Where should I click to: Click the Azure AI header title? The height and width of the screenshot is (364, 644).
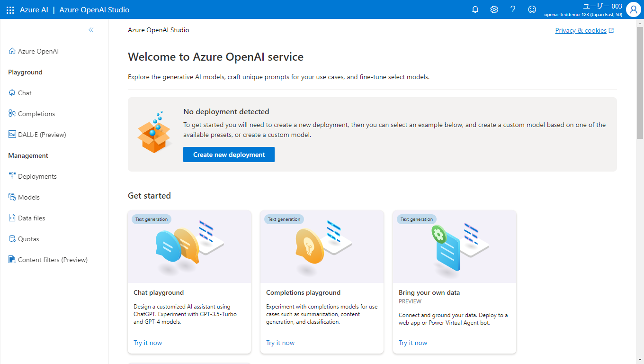point(34,9)
